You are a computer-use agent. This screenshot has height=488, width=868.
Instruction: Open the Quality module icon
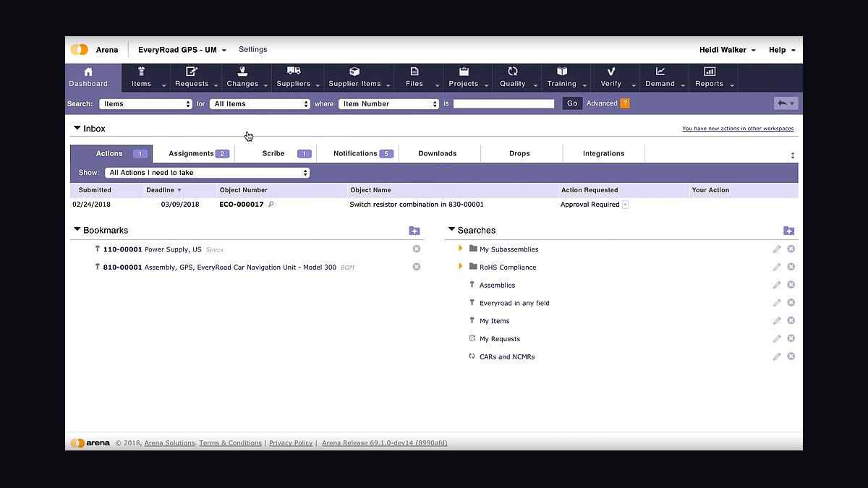tap(513, 72)
